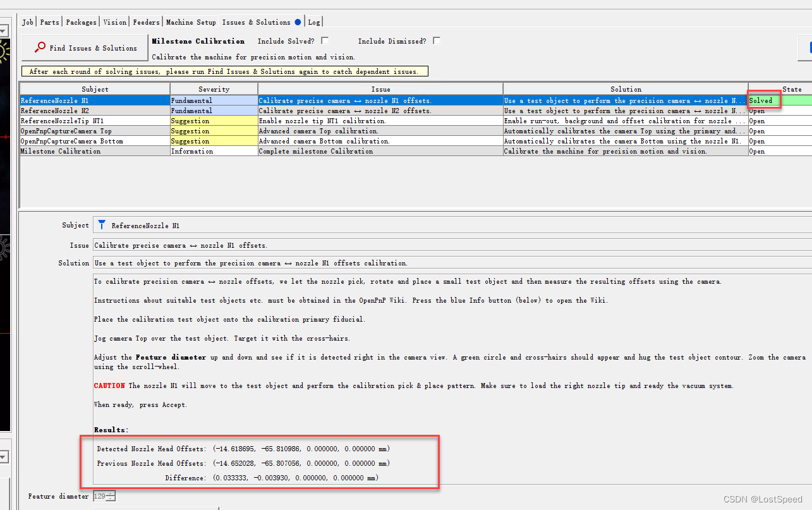This screenshot has width=812, height=510.
Task: Click the State column header
Action: (780, 89)
